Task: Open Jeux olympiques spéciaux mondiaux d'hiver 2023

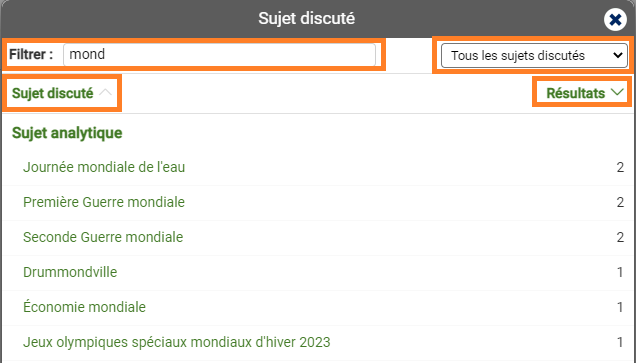Action: (x=176, y=342)
